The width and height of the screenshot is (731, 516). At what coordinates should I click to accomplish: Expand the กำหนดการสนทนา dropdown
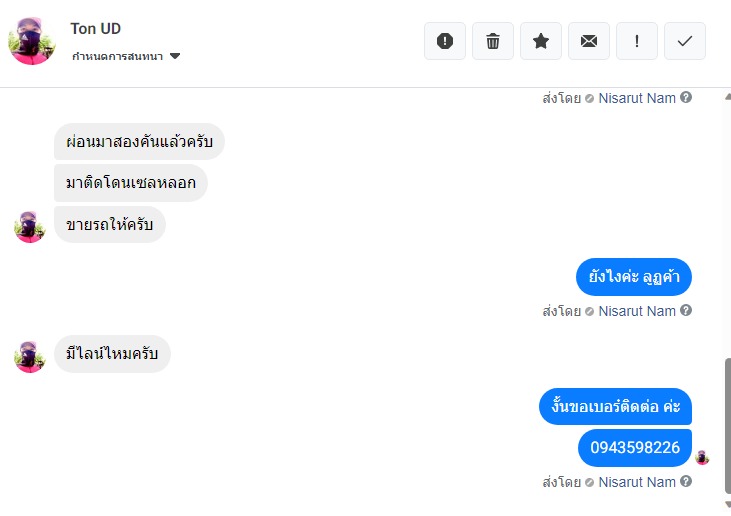pyautogui.click(x=126, y=56)
